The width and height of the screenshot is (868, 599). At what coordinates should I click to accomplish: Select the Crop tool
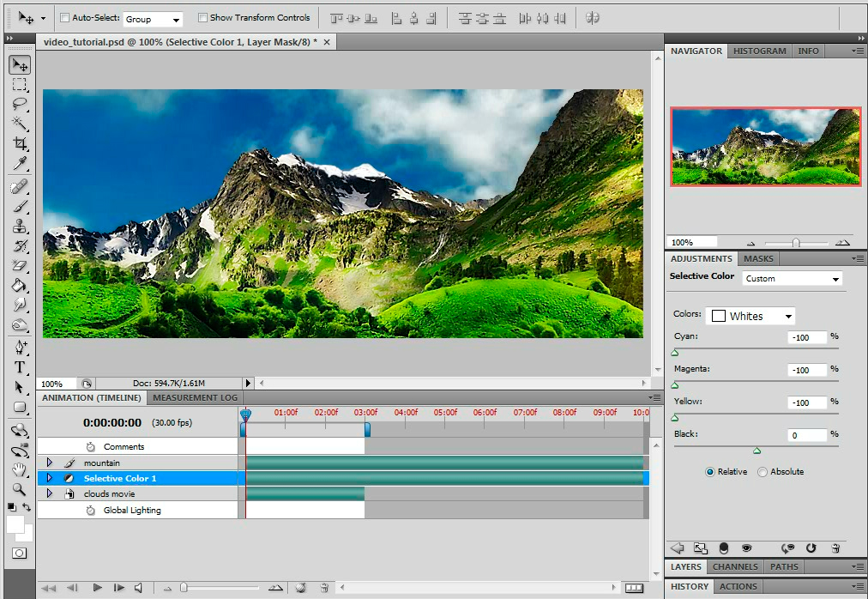20,143
